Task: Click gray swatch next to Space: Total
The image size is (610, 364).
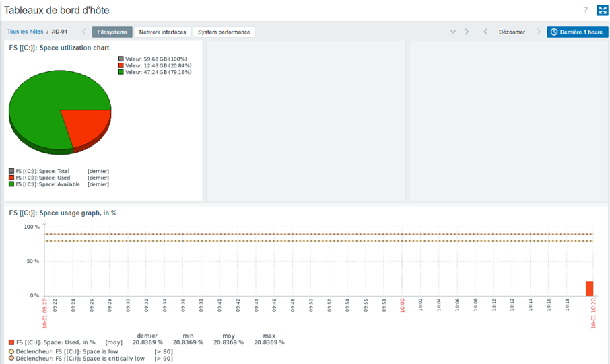Action: [11, 171]
